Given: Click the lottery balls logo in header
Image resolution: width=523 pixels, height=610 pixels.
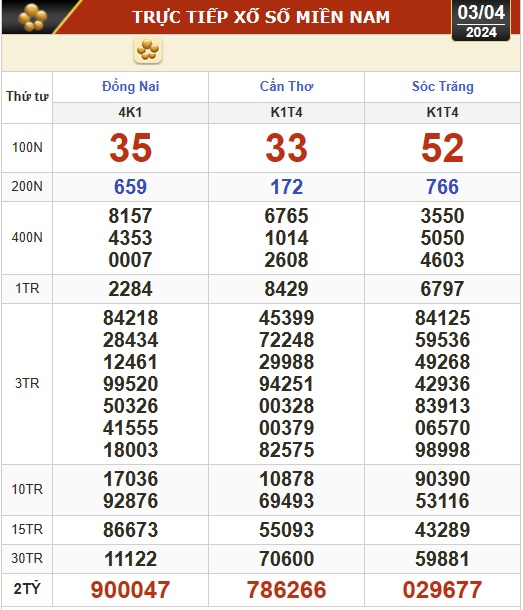Looking at the screenshot, I should click(x=33, y=17).
